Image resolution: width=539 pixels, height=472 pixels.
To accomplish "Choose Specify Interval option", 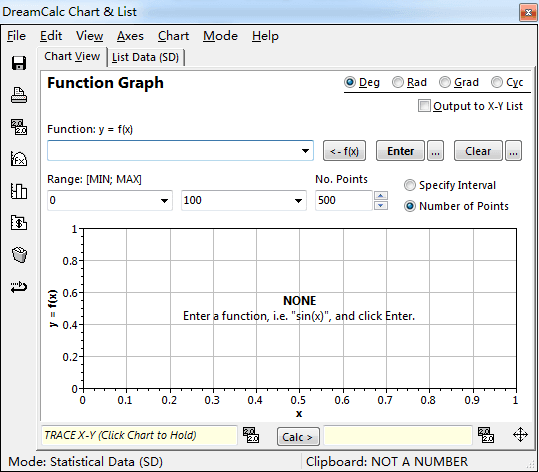I will (450, 185).
